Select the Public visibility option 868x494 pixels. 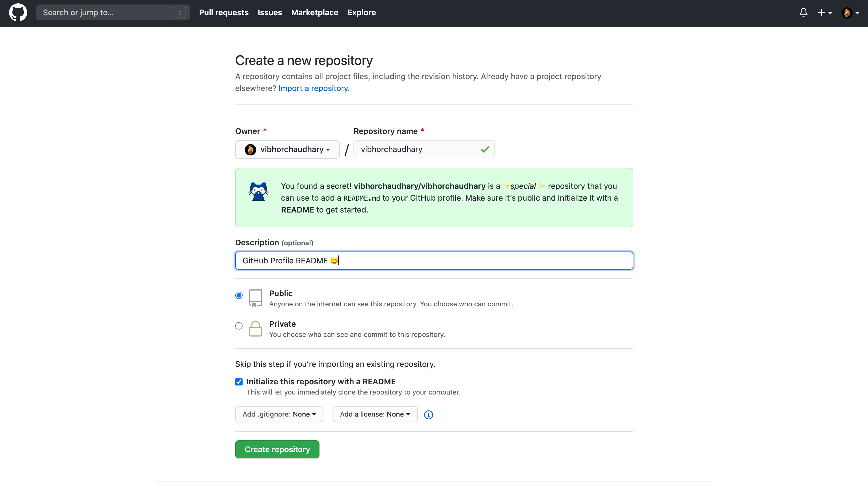(239, 295)
